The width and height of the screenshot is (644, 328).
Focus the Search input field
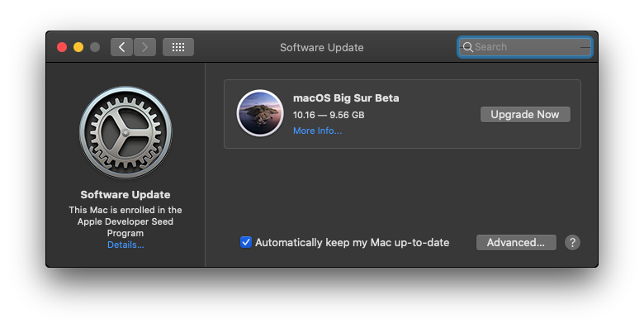(x=525, y=47)
